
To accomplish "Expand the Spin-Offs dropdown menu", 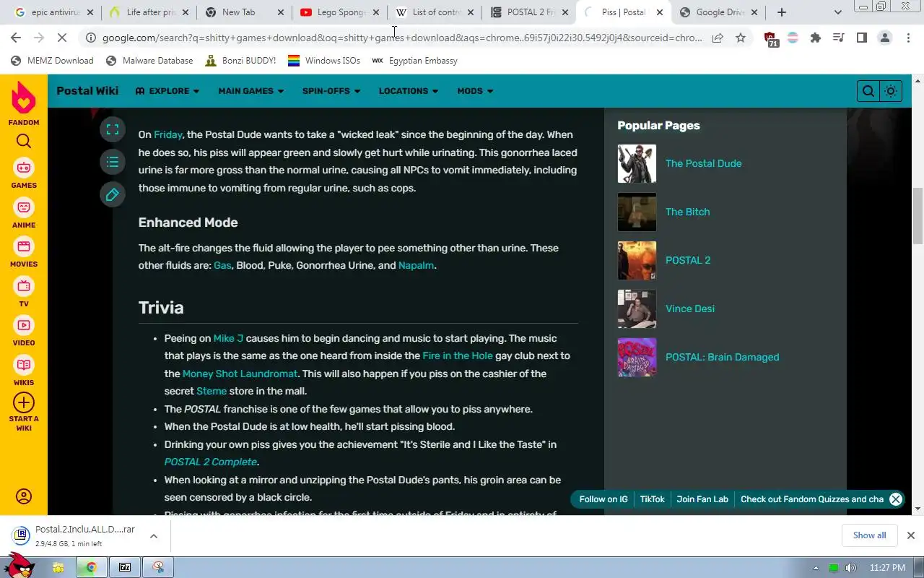I will coord(331,91).
